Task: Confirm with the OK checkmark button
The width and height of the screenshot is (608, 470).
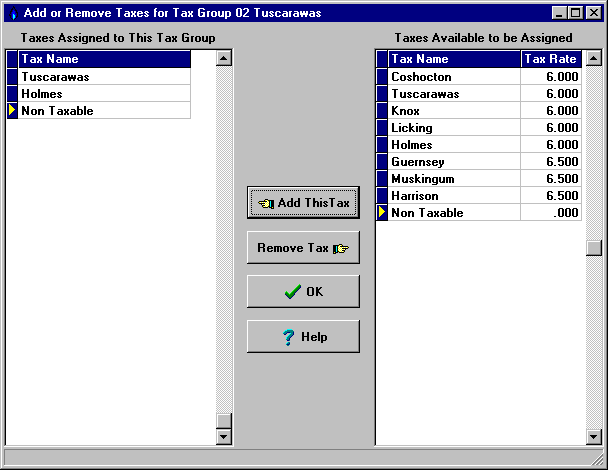Action: [x=303, y=292]
